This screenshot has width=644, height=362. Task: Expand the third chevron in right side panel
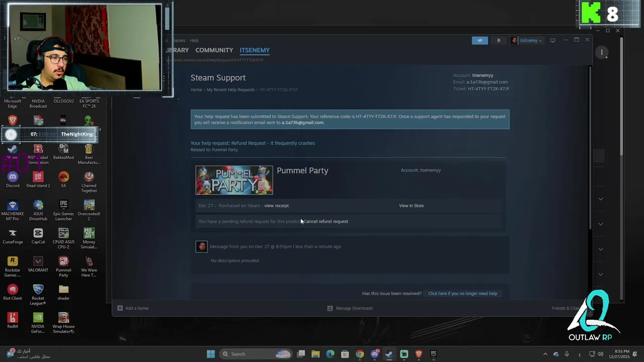click(x=600, y=249)
